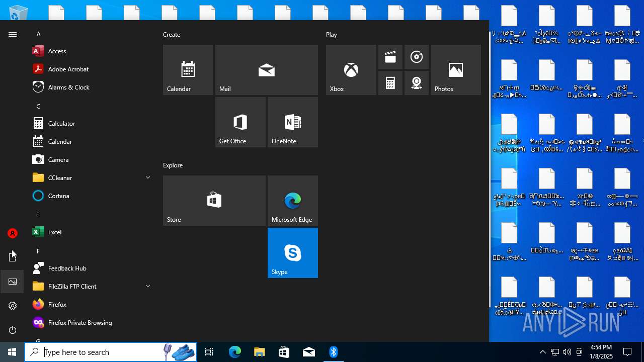Screen dimensions: 644x362
Task: Click the letter A group header
Action: coord(38,34)
